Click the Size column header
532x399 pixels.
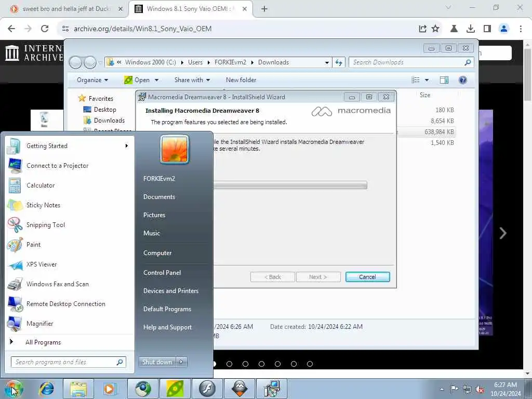pyautogui.click(x=425, y=96)
